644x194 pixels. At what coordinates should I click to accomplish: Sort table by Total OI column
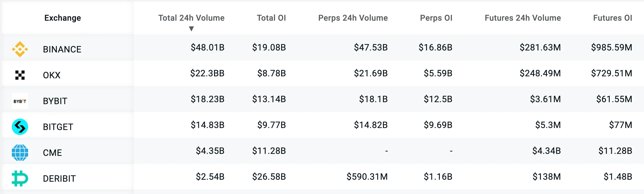271,18
